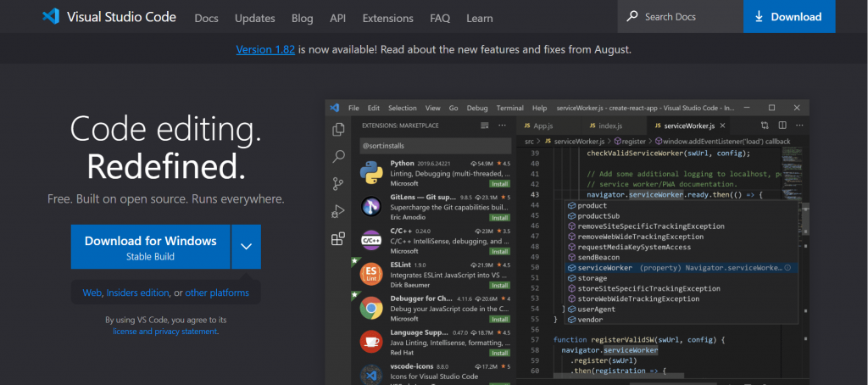Click the Visual Studio Code logo icon
The height and width of the screenshot is (385, 868).
click(50, 16)
